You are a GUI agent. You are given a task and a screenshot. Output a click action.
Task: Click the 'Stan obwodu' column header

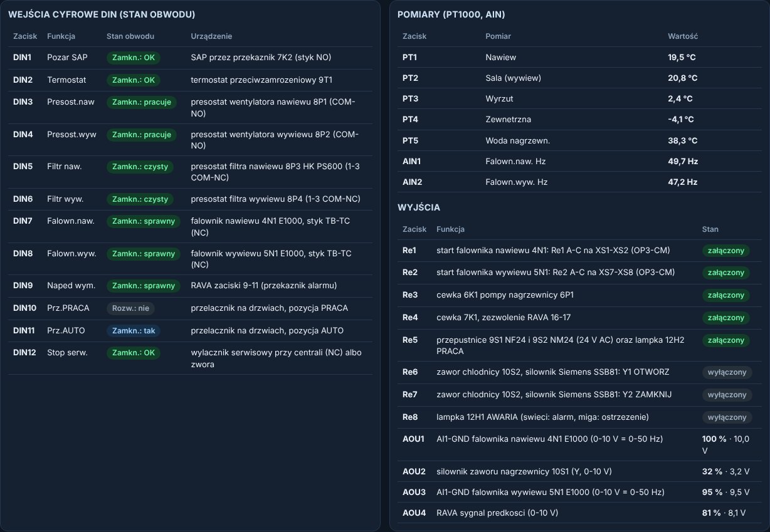pos(130,36)
